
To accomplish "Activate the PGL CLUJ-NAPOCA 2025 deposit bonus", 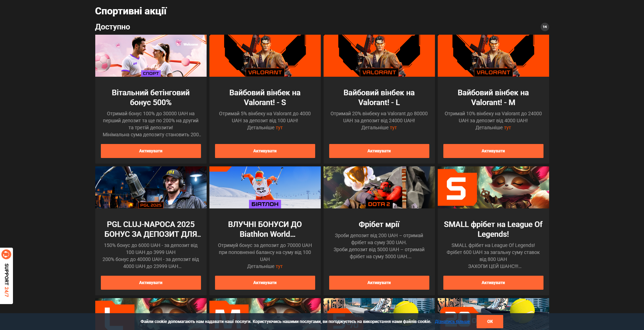I will point(151,283).
